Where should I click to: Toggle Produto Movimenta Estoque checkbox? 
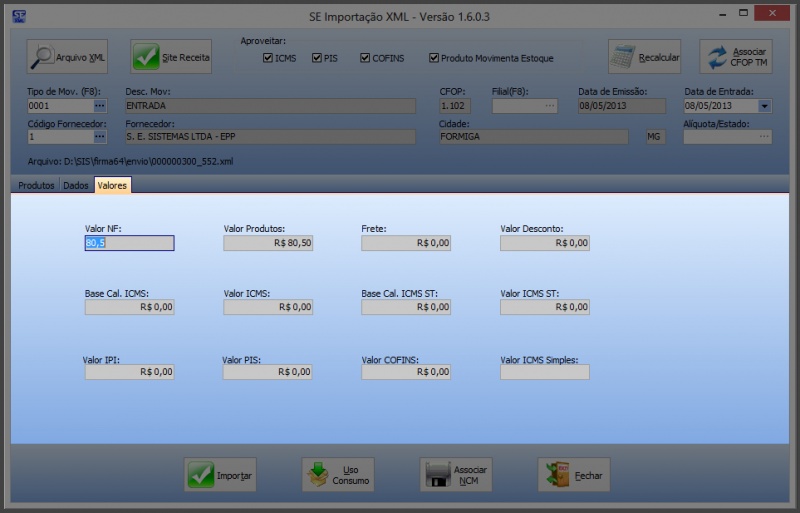coord(434,58)
